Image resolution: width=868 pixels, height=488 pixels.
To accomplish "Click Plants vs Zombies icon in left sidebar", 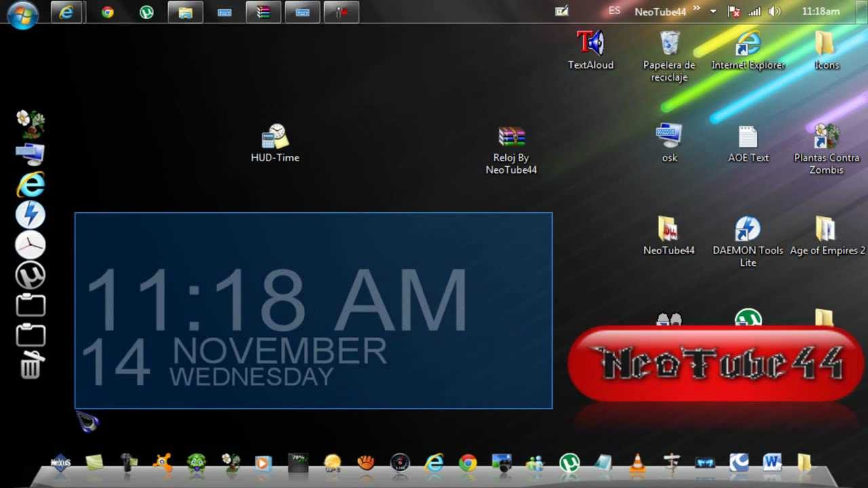I will click(x=31, y=125).
